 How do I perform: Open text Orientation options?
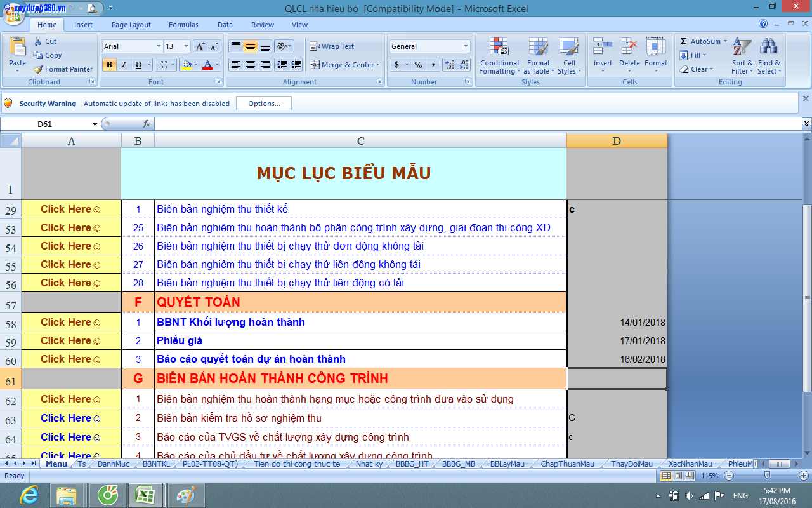tap(284, 46)
